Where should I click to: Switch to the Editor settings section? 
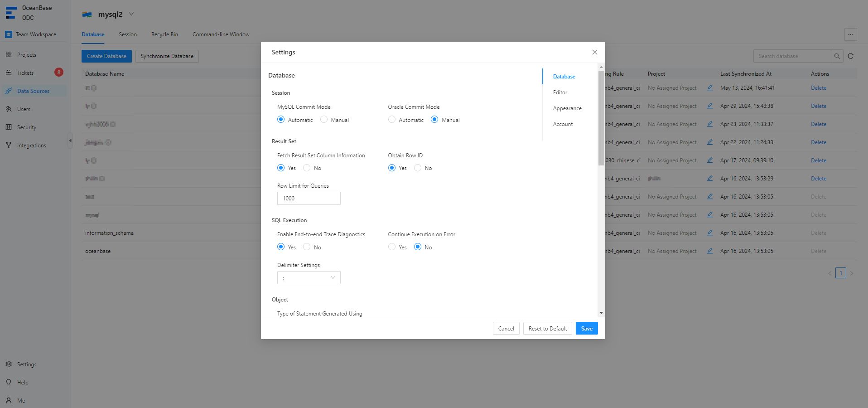[560, 92]
